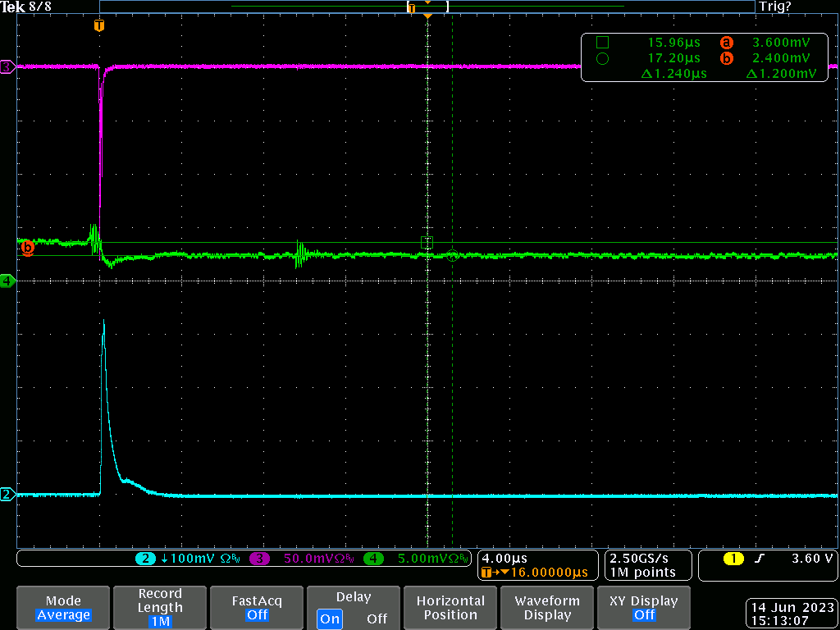Select the Horizontal Position menu item
Viewport: 840px width, 630px height.
(x=450, y=607)
